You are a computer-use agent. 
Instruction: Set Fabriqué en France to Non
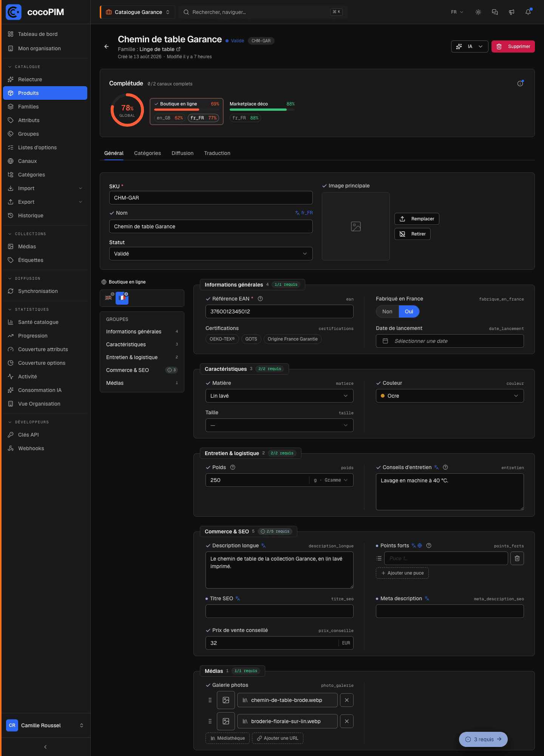click(x=387, y=311)
